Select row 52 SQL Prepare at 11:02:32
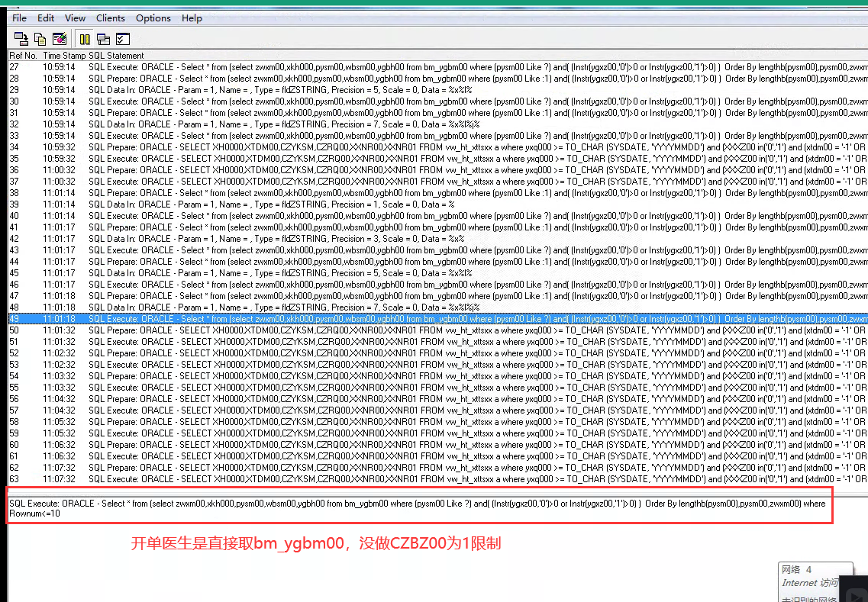This screenshot has height=602, width=868. tap(438, 353)
